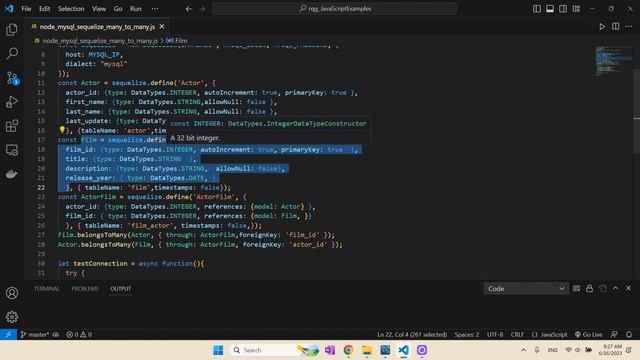Open the Extensions view
The width and height of the screenshot is (640, 360).
[12, 126]
